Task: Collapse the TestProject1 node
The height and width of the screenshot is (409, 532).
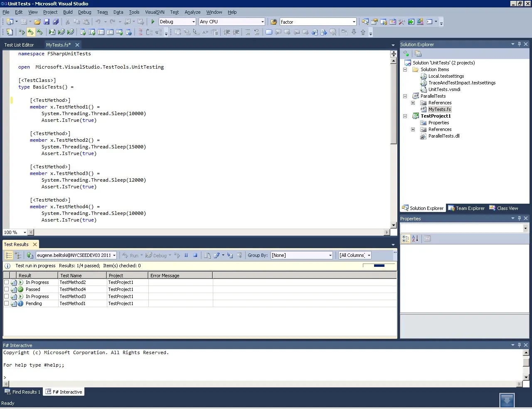Action: tap(405, 116)
